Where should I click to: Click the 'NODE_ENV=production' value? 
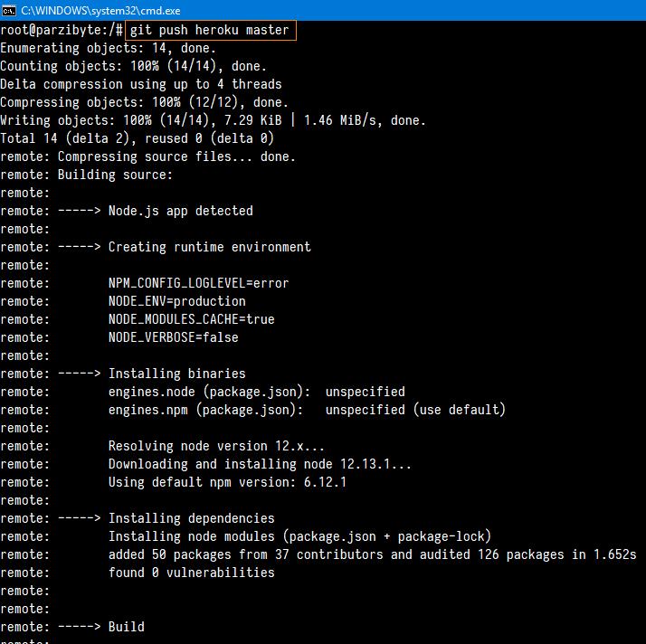(177, 301)
